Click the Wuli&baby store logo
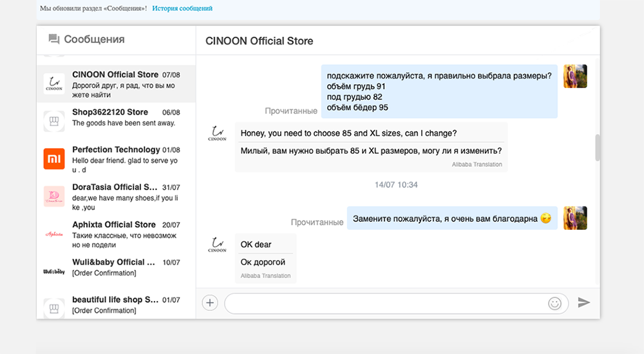The image size is (644, 354). click(54, 272)
